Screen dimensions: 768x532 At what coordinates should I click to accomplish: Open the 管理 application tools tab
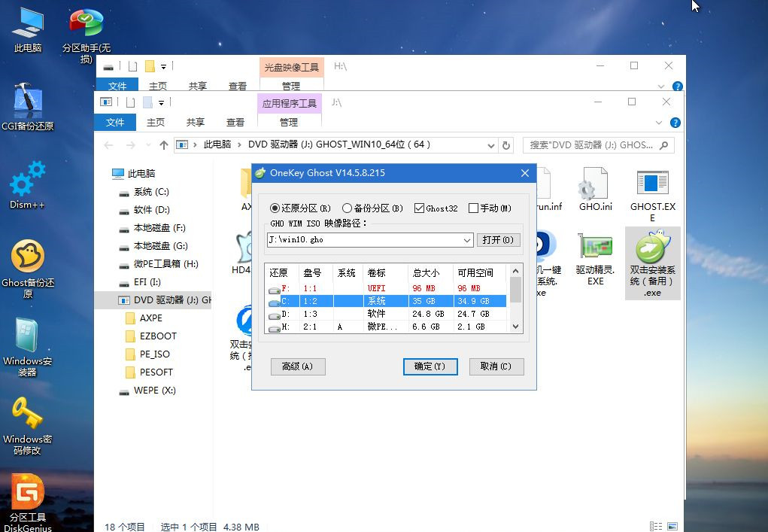click(288, 122)
